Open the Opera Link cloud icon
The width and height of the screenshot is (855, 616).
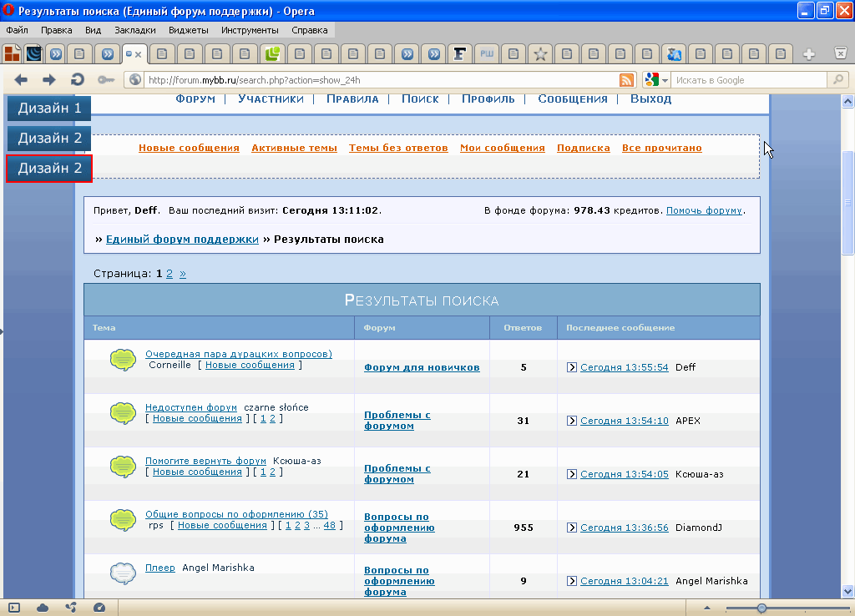[43, 608]
